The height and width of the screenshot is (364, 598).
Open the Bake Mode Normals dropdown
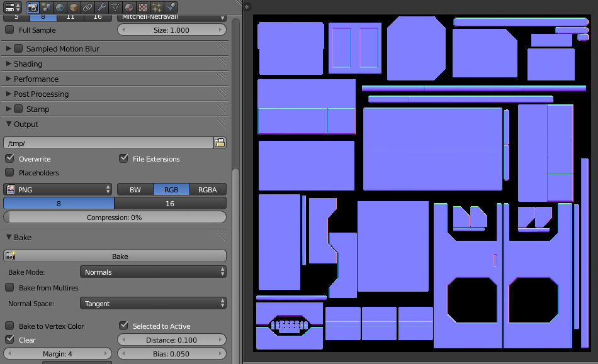click(153, 272)
